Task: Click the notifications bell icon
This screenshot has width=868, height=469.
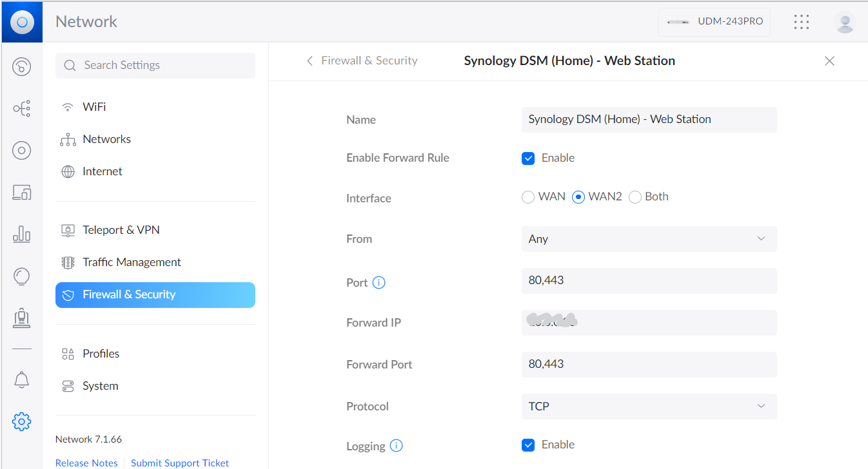Action: 21,380
